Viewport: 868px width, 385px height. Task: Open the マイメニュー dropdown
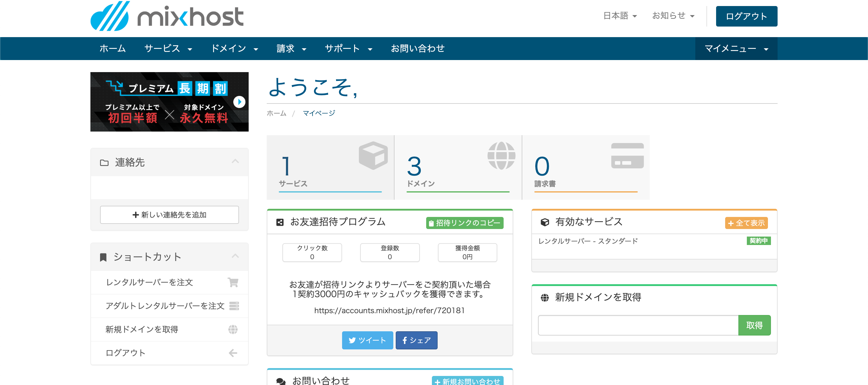click(736, 49)
